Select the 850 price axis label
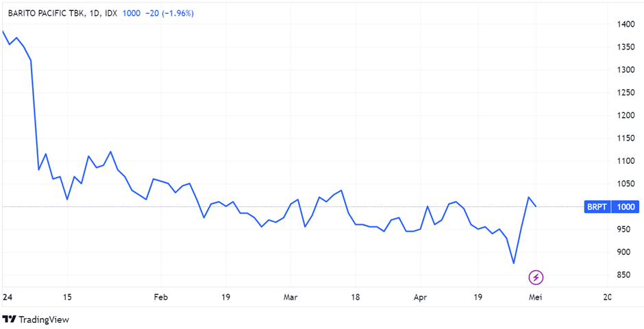The height and width of the screenshot is (329, 644). (x=625, y=275)
